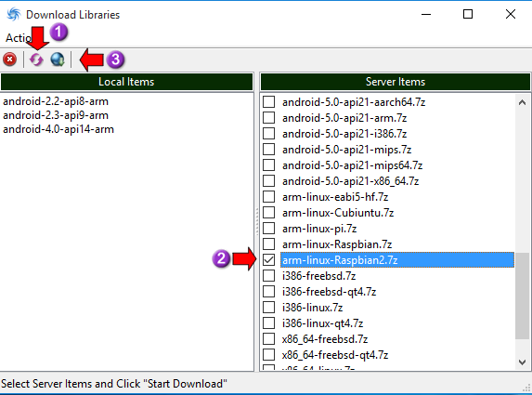Click the Local Items header
This screenshot has height=395, width=532.
pos(126,82)
